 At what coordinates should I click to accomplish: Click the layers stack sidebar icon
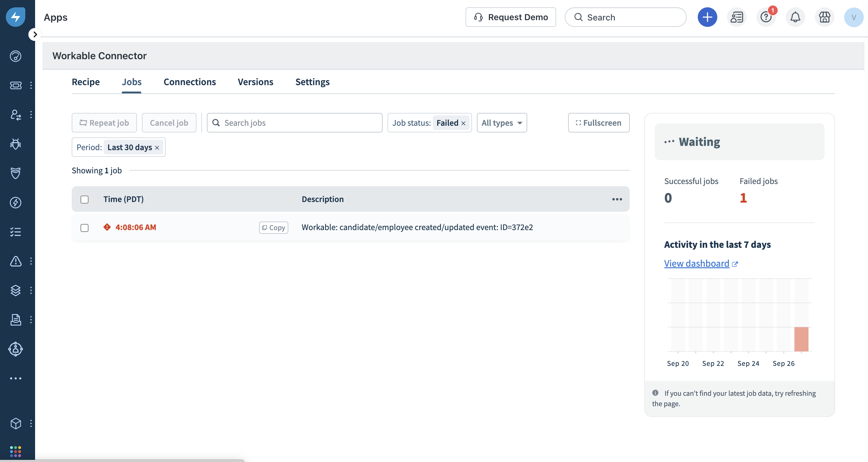coord(16,290)
